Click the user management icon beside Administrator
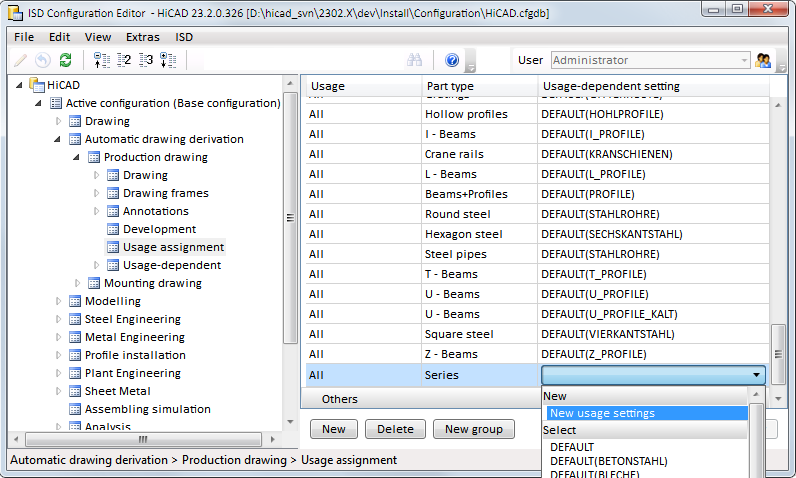 coord(762,60)
